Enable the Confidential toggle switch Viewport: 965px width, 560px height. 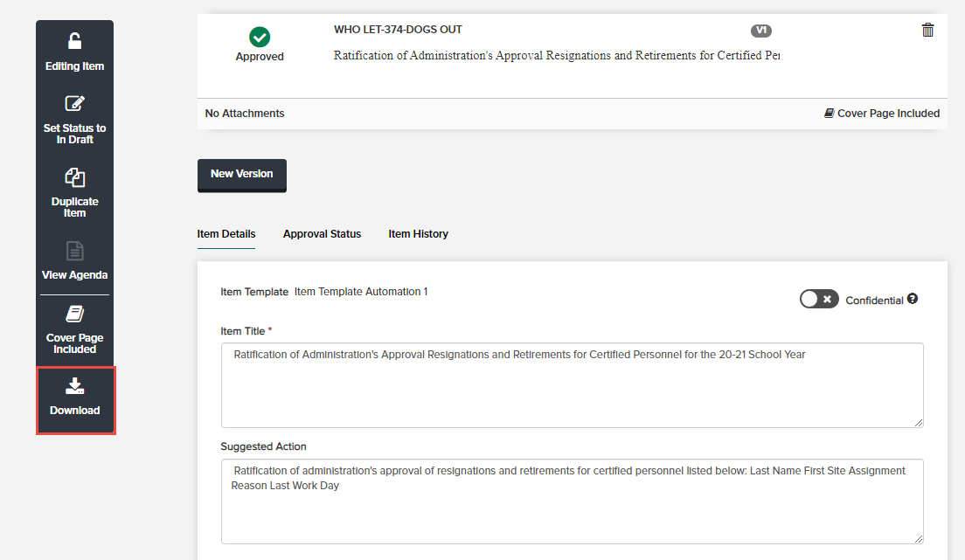click(819, 299)
